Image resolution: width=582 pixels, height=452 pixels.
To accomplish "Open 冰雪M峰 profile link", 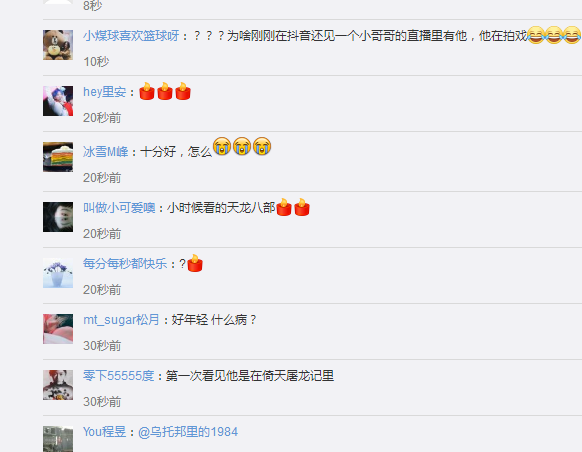I will [105, 152].
